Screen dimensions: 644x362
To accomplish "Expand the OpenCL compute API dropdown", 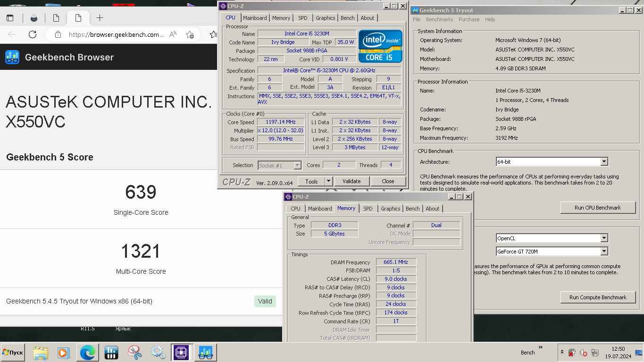I will coord(604,238).
